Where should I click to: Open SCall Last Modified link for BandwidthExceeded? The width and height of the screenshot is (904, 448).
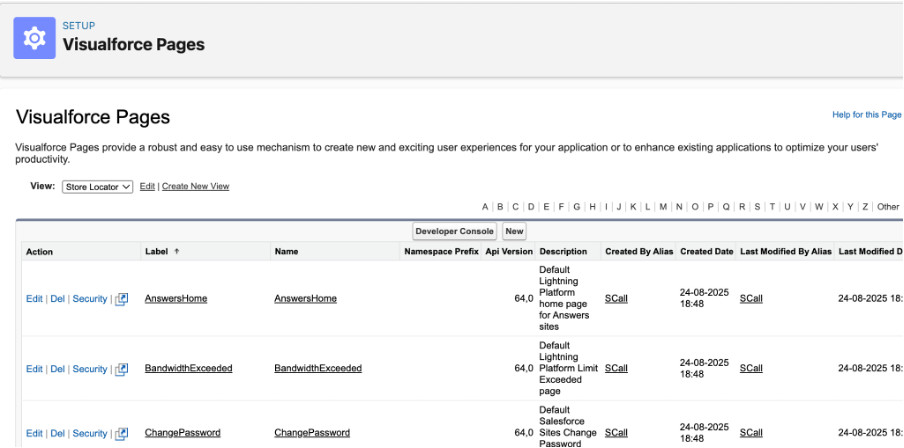pyautogui.click(x=751, y=368)
